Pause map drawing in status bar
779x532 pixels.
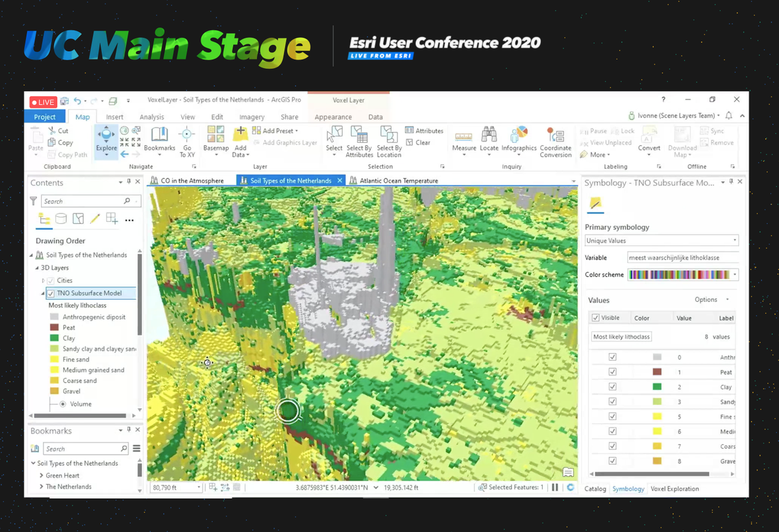pos(555,487)
